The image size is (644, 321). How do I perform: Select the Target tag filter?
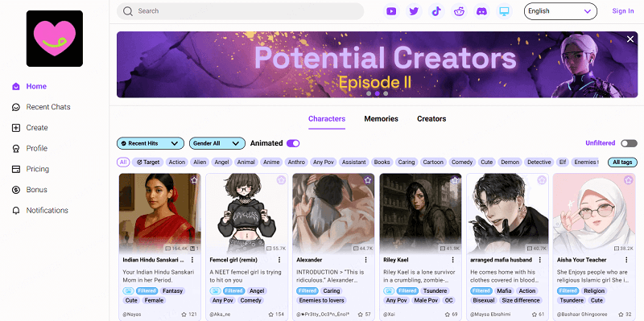[x=148, y=163]
